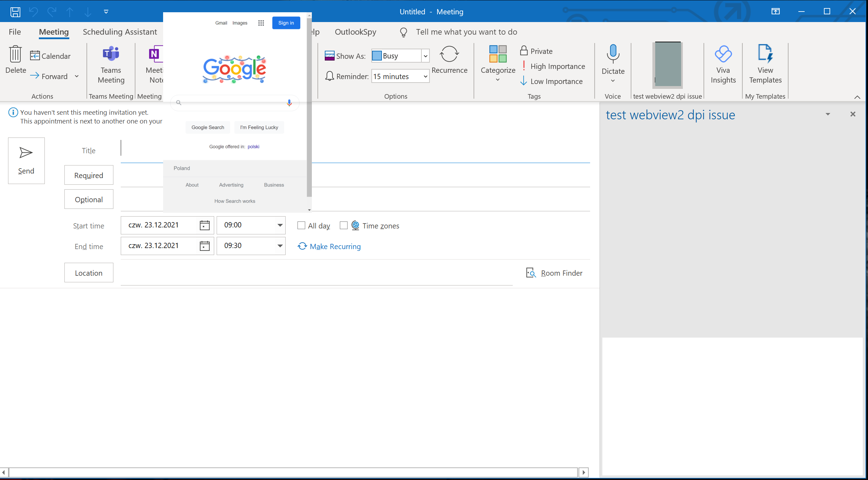The width and height of the screenshot is (868, 480).
Task: Click the test webview2 dpi issue ribbon button
Action: [x=667, y=65]
